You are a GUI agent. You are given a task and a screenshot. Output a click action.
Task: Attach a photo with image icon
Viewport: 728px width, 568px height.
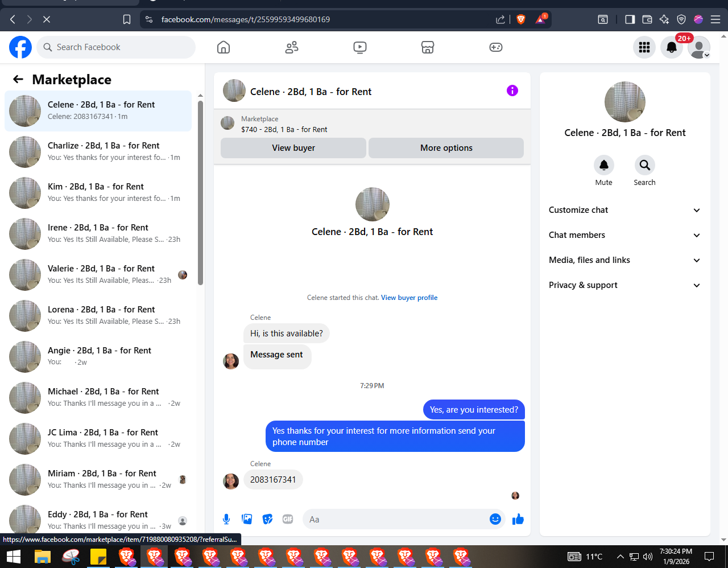tap(247, 519)
